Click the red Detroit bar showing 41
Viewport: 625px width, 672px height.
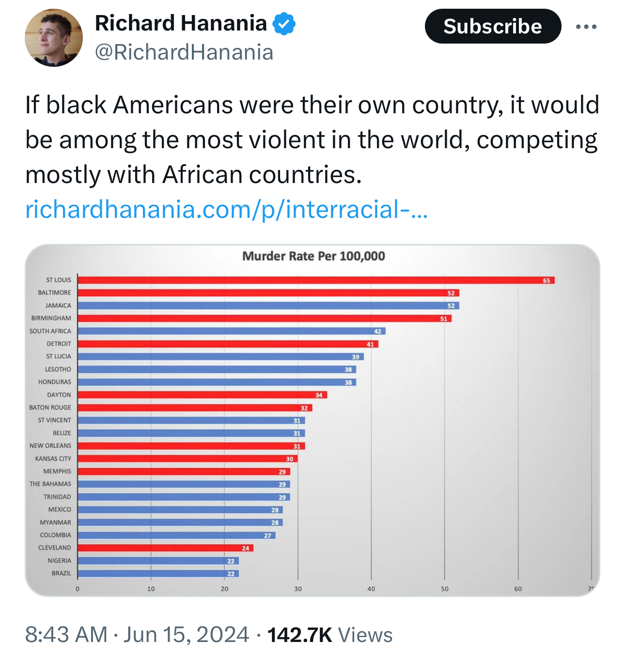tap(228, 344)
